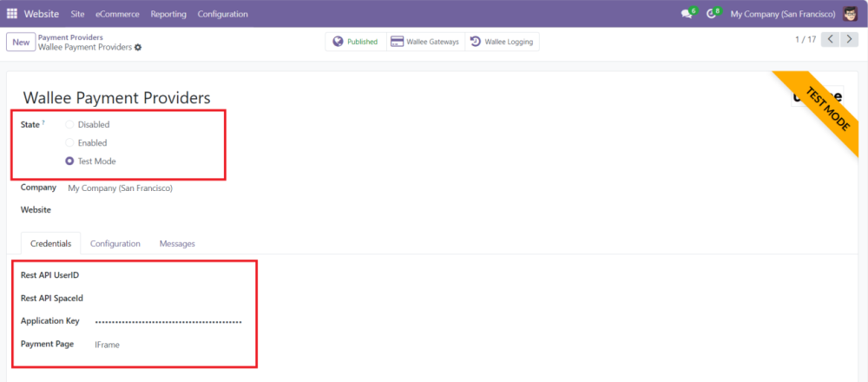Click the Application Key field

point(168,321)
